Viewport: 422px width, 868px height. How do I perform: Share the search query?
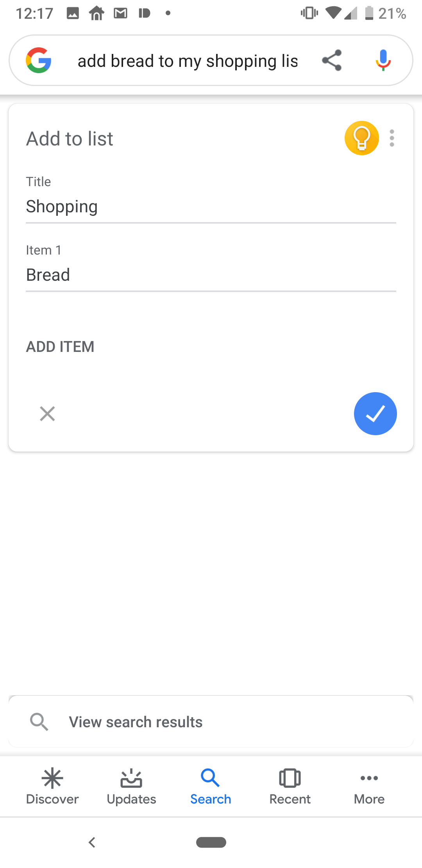click(x=332, y=60)
